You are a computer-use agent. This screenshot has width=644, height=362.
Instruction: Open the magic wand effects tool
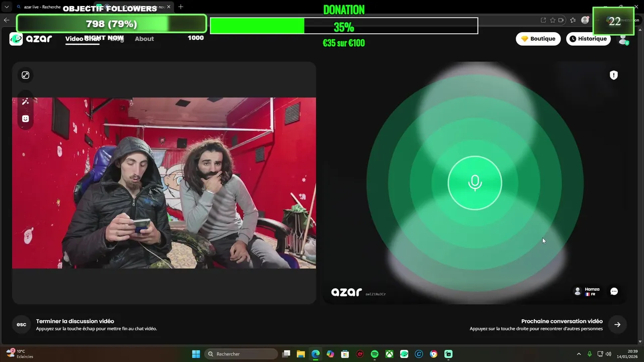pos(25,102)
